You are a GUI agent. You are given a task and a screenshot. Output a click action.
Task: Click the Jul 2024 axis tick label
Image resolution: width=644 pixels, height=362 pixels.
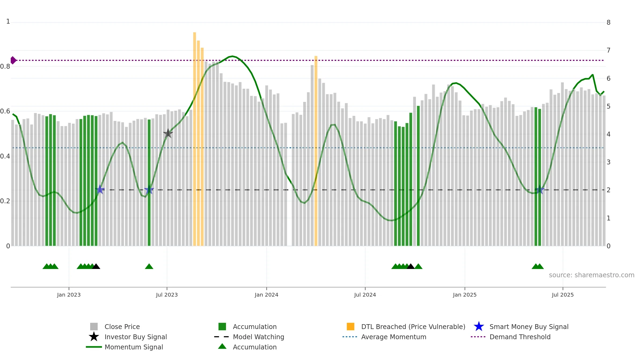coord(365,295)
